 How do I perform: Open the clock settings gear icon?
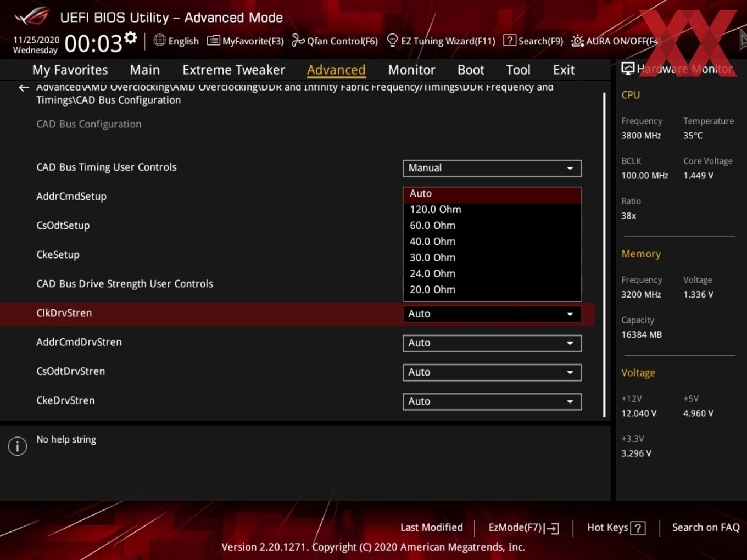(130, 37)
